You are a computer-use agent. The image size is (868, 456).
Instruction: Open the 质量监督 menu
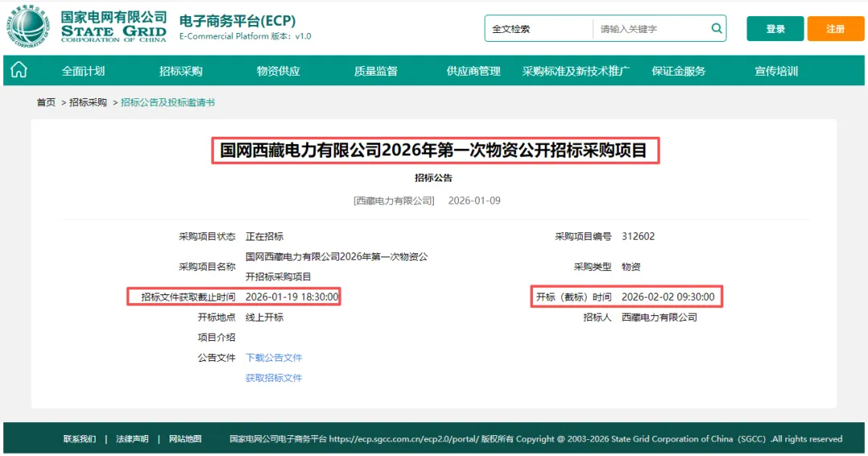pos(376,71)
